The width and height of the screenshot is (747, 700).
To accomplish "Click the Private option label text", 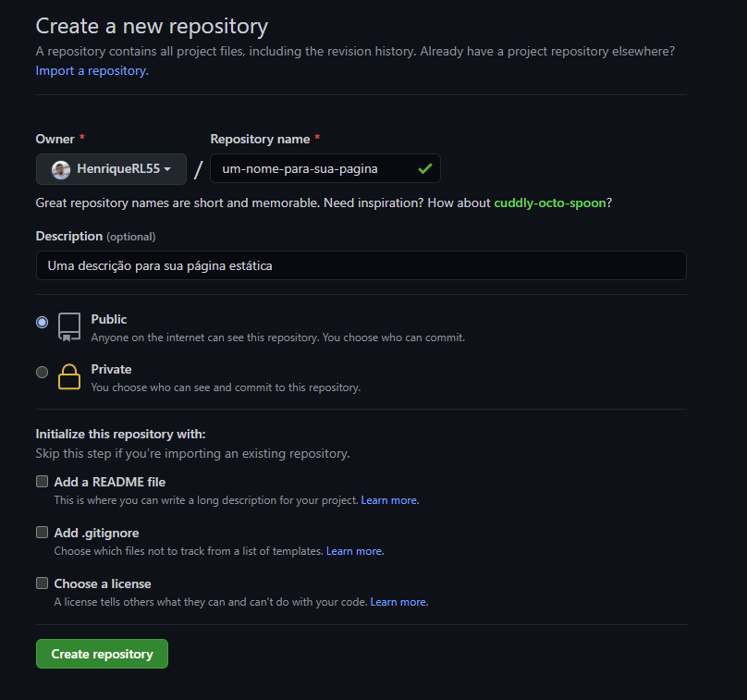I will point(111,369).
